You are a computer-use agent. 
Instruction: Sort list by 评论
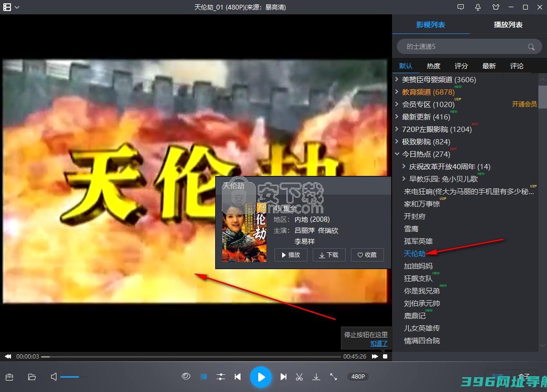tap(517, 66)
